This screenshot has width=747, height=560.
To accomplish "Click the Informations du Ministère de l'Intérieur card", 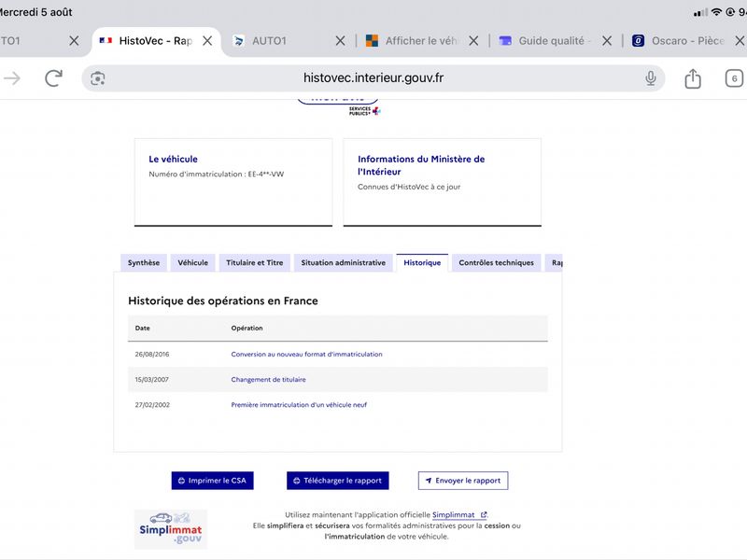I will tap(442, 182).
